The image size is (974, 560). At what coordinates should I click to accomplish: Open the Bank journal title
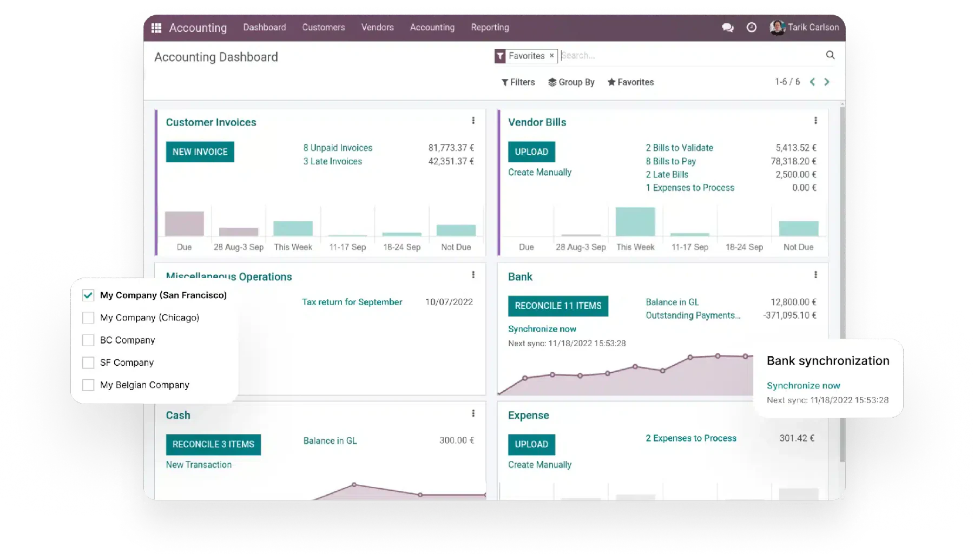click(x=520, y=276)
